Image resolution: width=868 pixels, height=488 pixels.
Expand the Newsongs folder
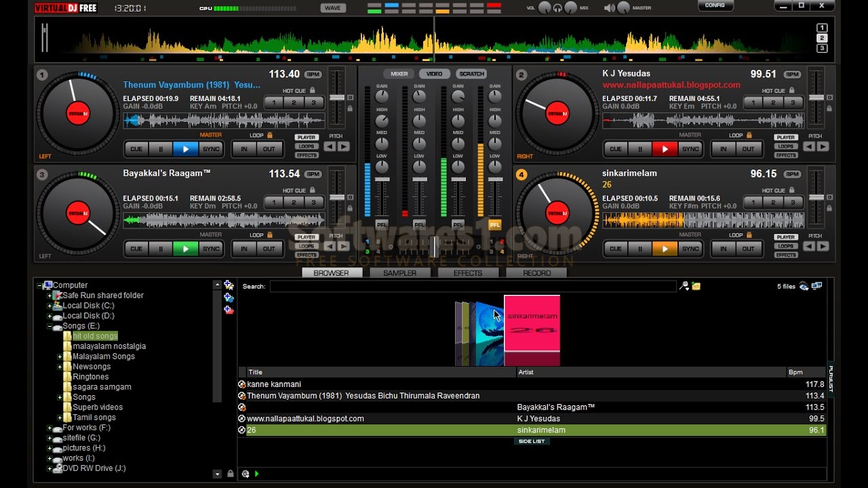(60, 367)
